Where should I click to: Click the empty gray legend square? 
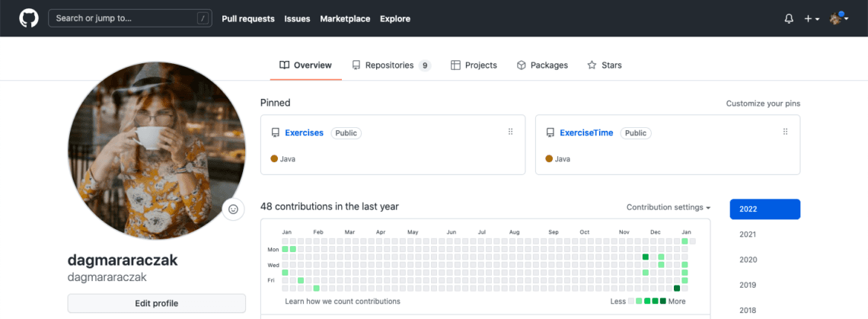point(631,301)
